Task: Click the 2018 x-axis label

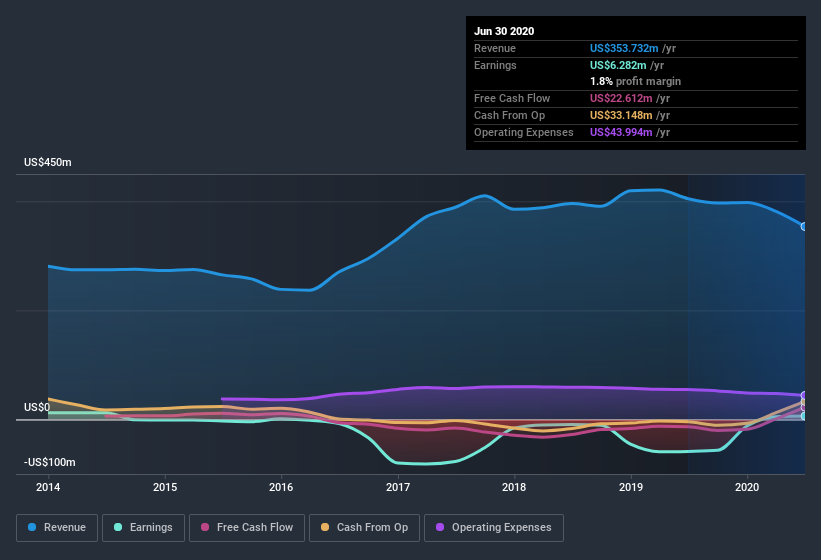Action: 514,487
